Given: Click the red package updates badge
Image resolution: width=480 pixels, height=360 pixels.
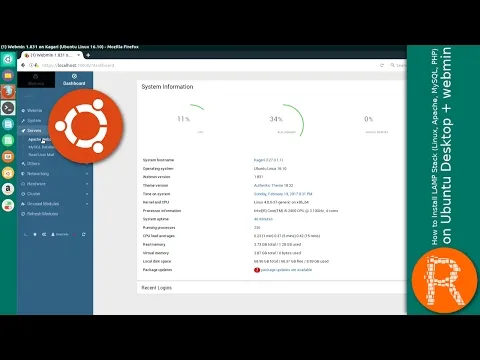Looking at the screenshot, I should tap(257, 270).
